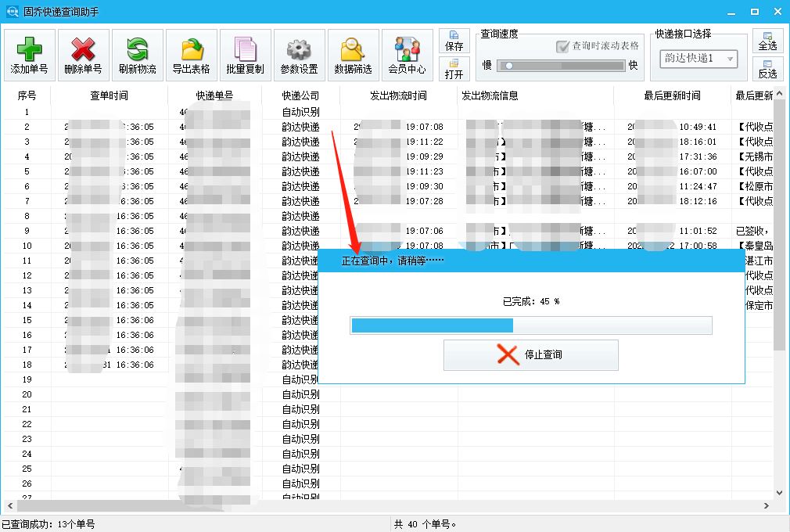Viewport: 790px width, 532px height.
Task: Open the 会员中心 member center
Action: coord(407,54)
